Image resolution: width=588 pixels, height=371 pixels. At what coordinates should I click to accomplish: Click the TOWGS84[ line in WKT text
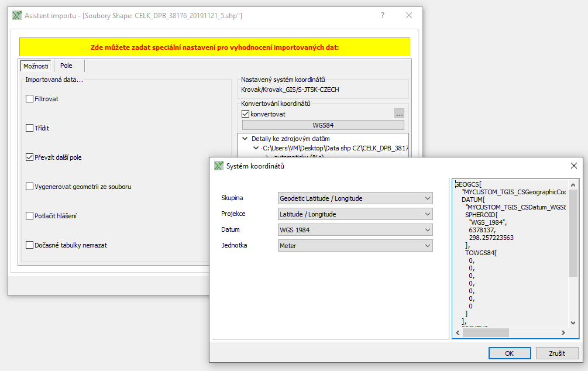coord(481,252)
